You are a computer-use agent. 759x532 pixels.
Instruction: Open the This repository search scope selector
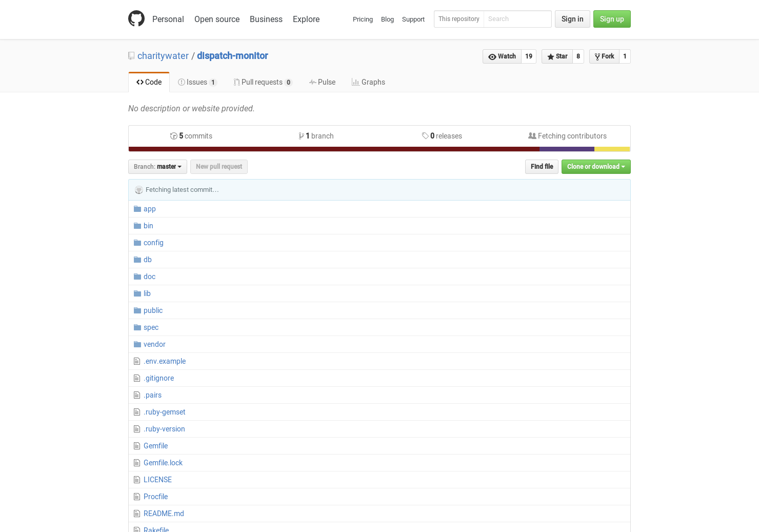(459, 19)
